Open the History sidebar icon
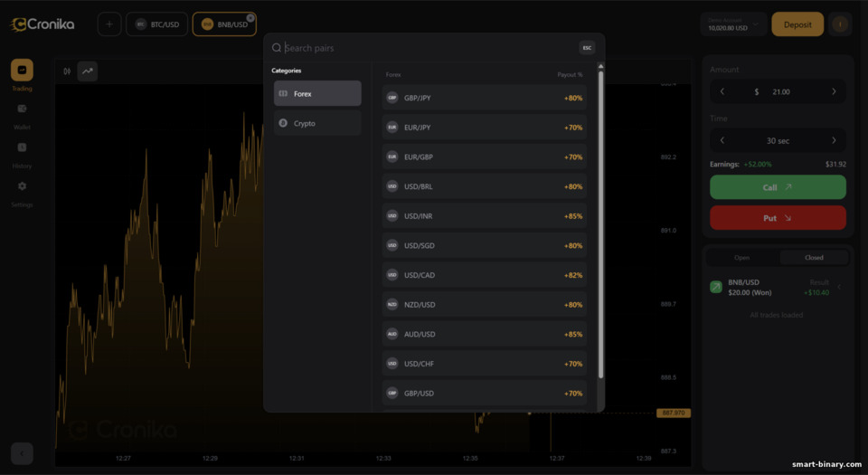Viewport: 868px width, 475px height. (22, 147)
